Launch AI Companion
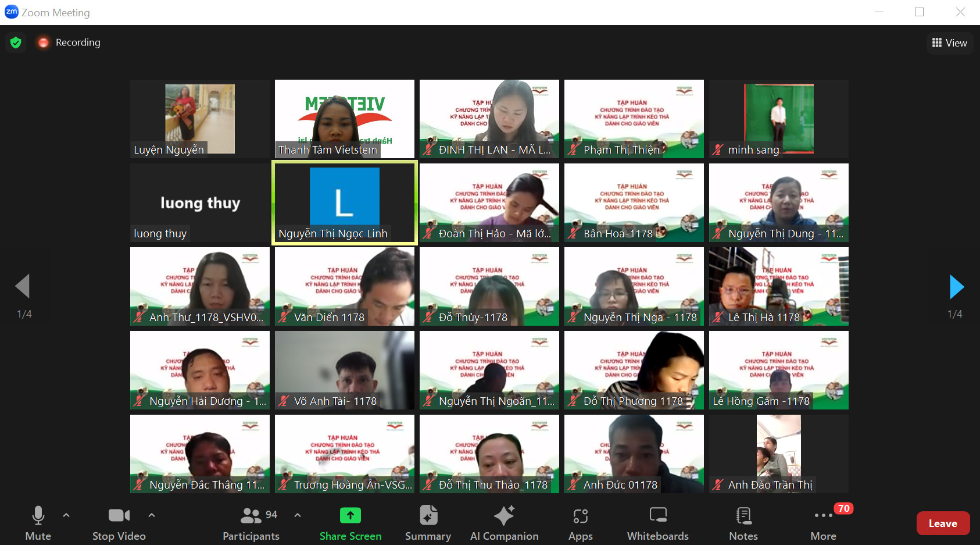This screenshot has width=980, height=545. (504, 523)
